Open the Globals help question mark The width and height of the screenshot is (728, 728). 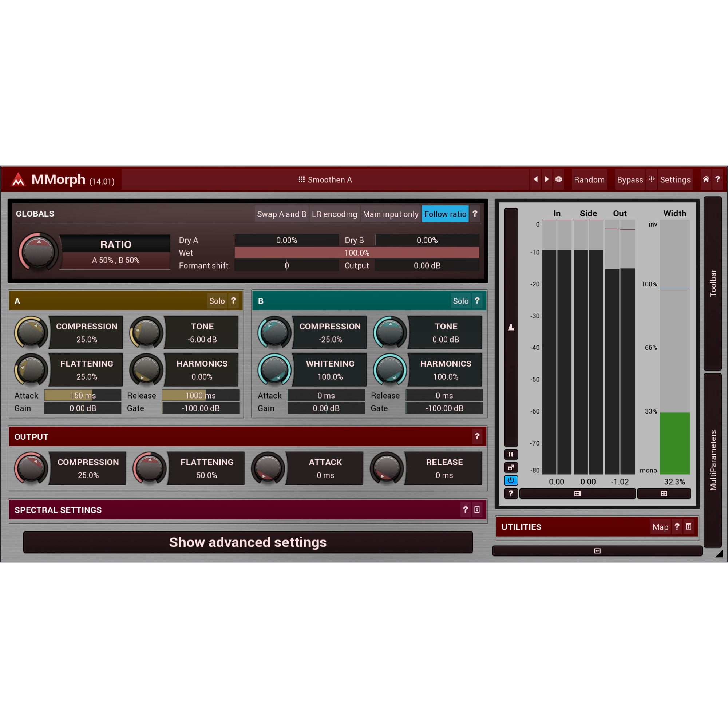[x=475, y=214]
